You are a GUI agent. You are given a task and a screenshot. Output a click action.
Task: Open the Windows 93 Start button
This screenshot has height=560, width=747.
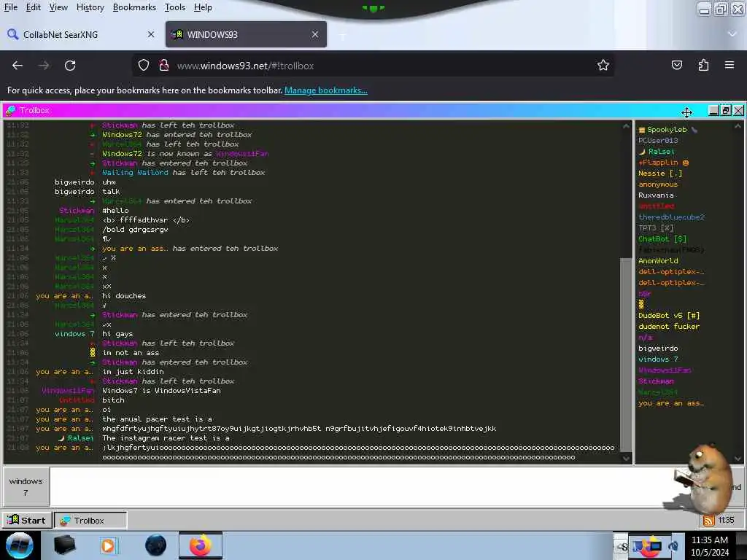click(27, 520)
